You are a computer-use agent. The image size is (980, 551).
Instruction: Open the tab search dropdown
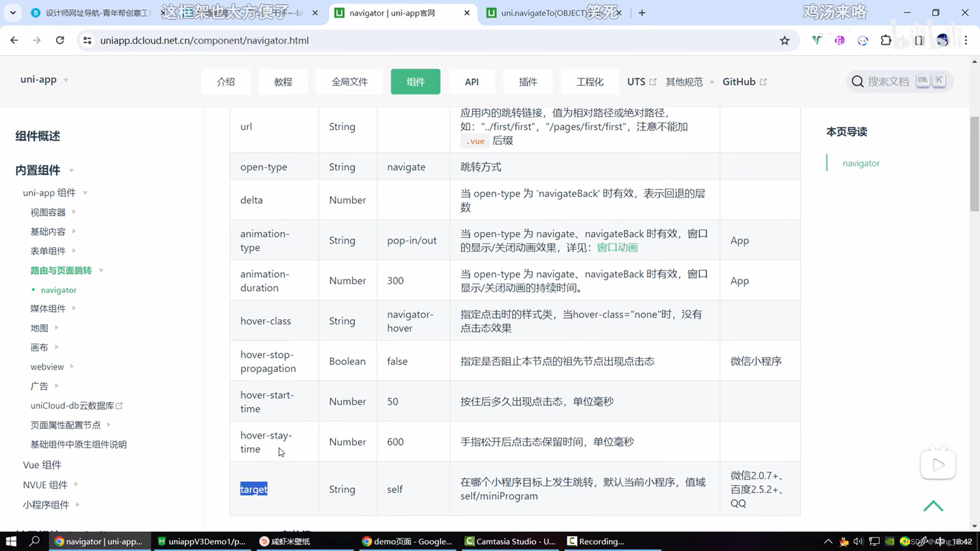point(13,13)
